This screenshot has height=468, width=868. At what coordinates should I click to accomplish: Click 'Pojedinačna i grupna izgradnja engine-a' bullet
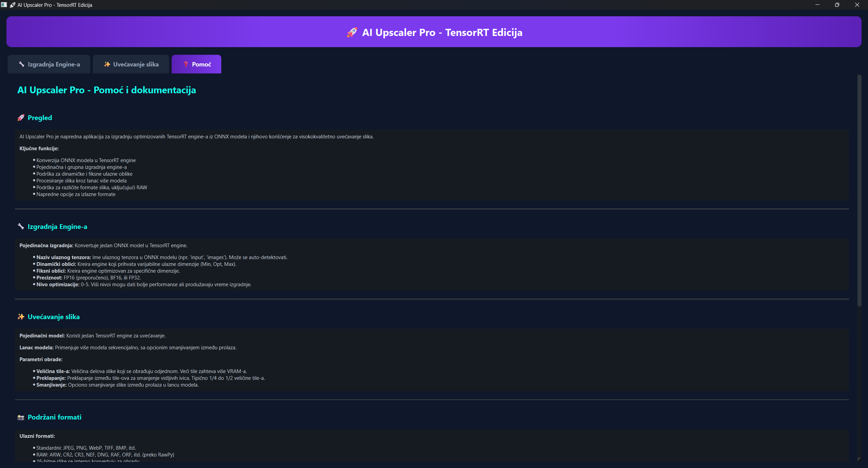click(x=82, y=167)
